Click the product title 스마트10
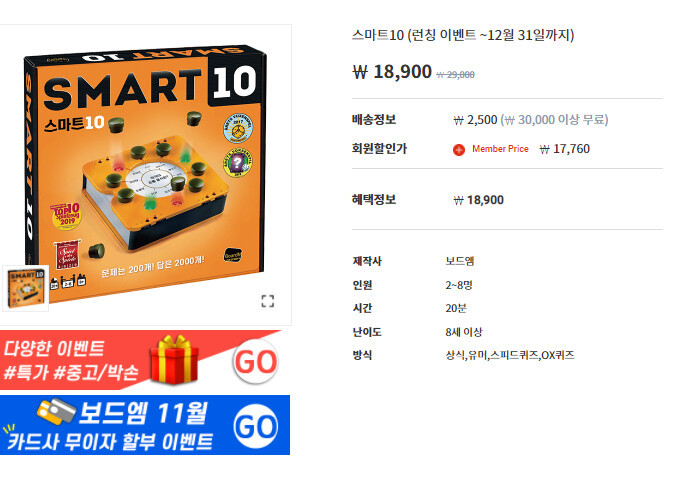Screen dimensions: 700x479 [463, 35]
